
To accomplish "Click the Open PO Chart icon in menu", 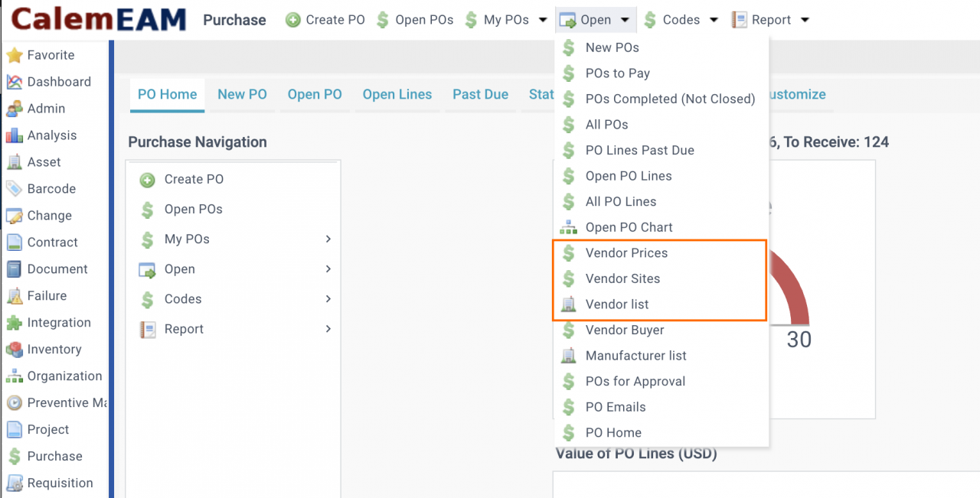I will click(x=568, y=227).
